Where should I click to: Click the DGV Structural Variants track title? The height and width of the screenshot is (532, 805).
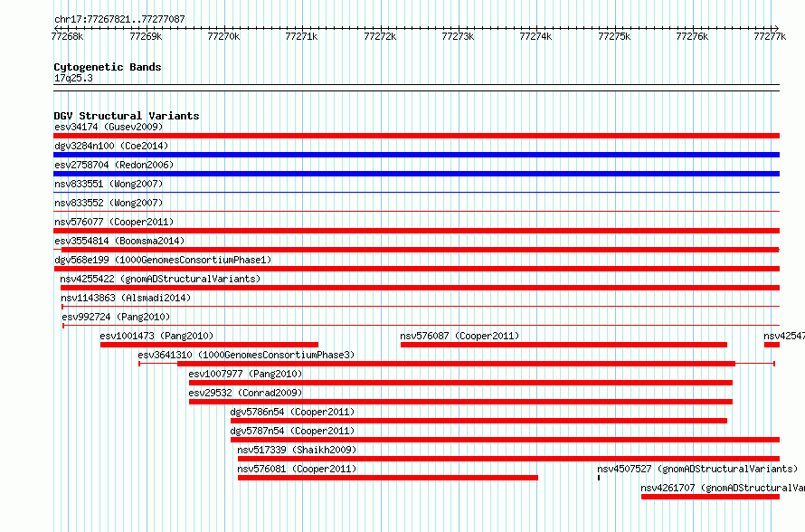(127, 116)
